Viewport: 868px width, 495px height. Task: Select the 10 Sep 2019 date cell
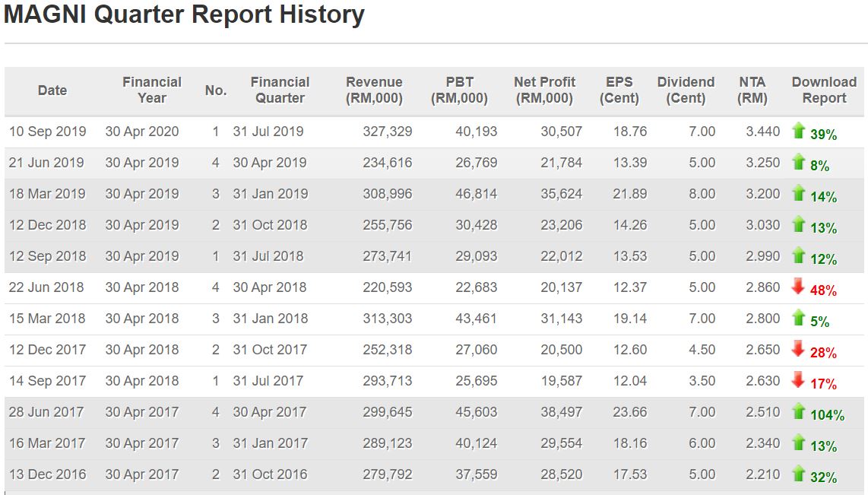(47, 132)
